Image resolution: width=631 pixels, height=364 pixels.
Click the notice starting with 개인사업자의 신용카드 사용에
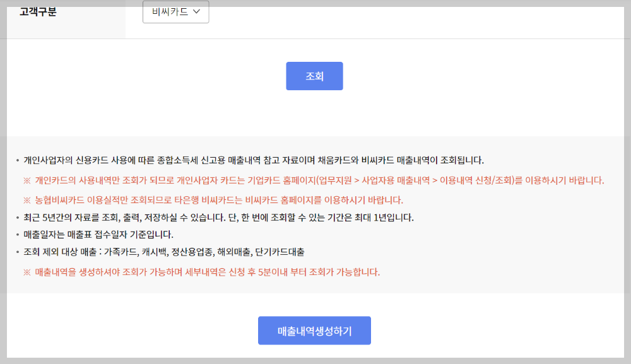pos(254,160)
